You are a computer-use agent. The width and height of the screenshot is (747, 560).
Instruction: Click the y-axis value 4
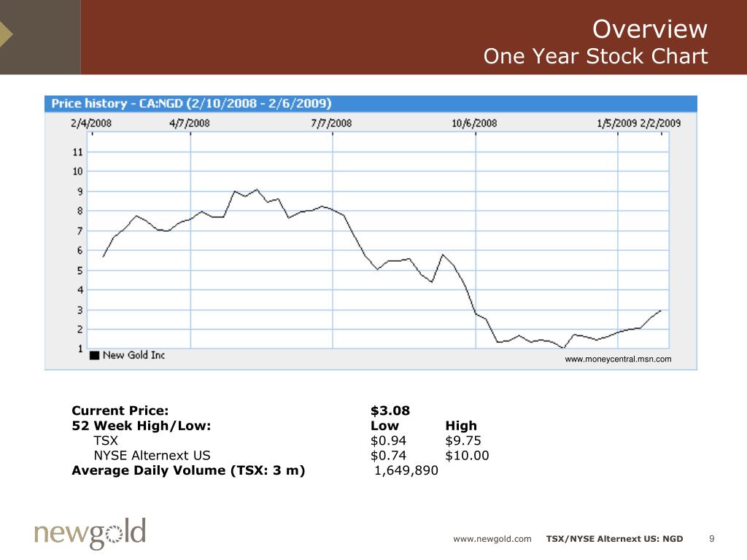coord(80,289)
